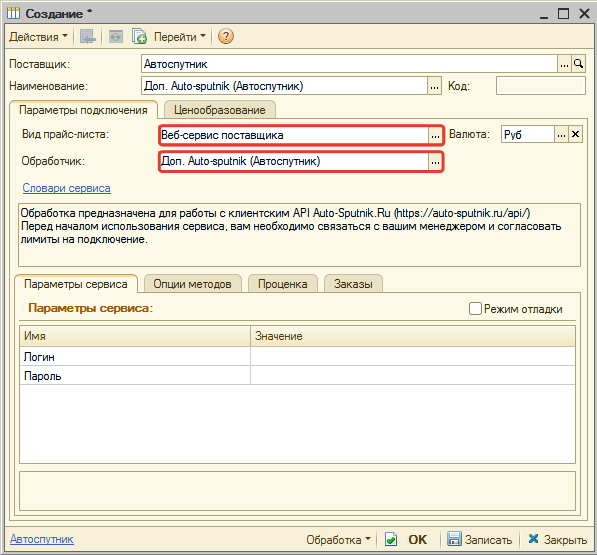This screenshot has width=597, height=555.
Task: Select the Проценка tab
Action: (283, 284)
